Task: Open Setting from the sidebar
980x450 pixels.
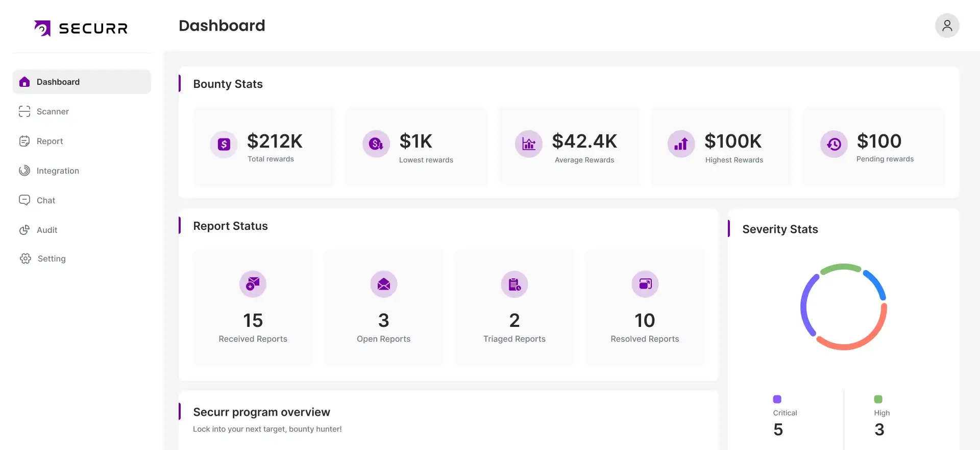Action: tap(51, 258)
